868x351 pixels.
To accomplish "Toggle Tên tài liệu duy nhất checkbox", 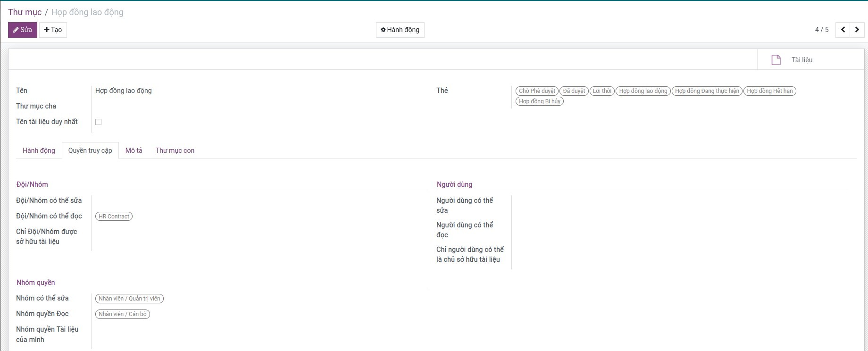I will click(98, 122).
